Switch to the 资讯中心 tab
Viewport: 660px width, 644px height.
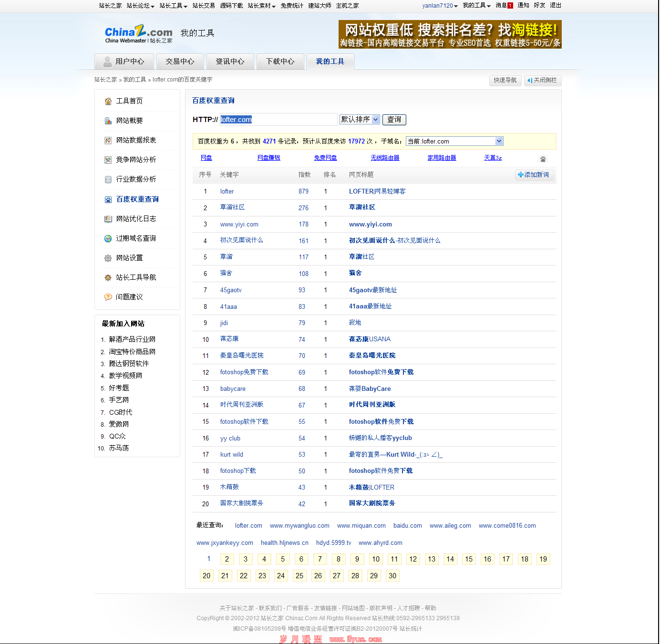tap(230, 61)
